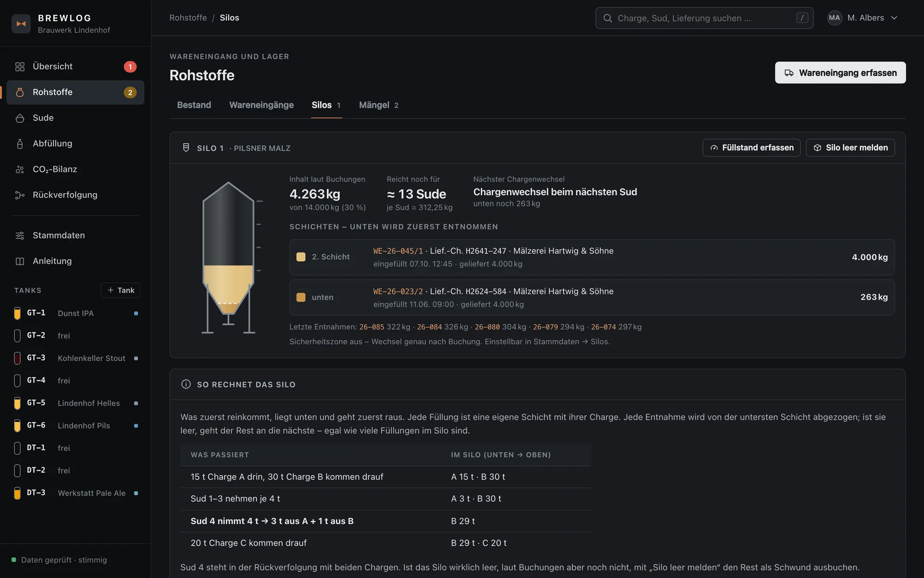Click the GT-1 Dunst IPA tank icon
This screenshot has height=578, width=924.
pos(18,313)
